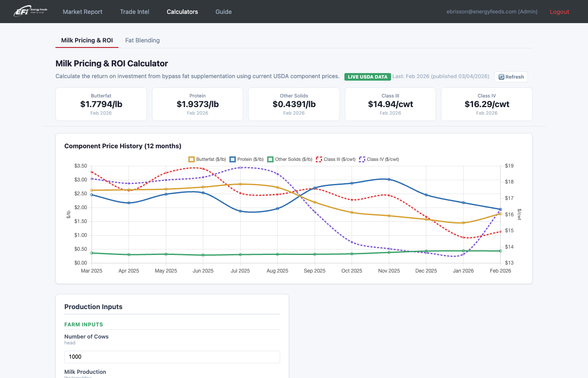The height and width of the screenshot is (378, 588).
Task: Click the green LIVE USDA DATA badge
Action: (367, 77)
